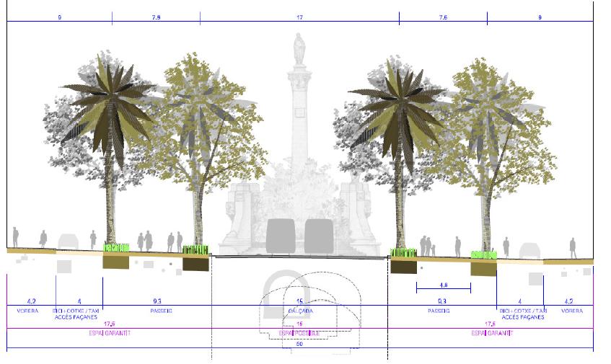Click the right BICI + COTXE / TAXI label
The image size is (611, 364).
519,311
